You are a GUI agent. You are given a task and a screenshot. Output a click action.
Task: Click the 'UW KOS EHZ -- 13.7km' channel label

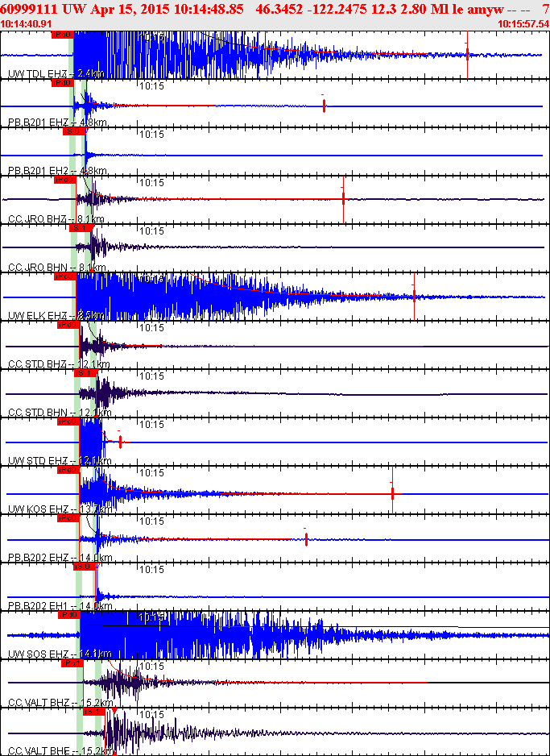tap(60, 509)
